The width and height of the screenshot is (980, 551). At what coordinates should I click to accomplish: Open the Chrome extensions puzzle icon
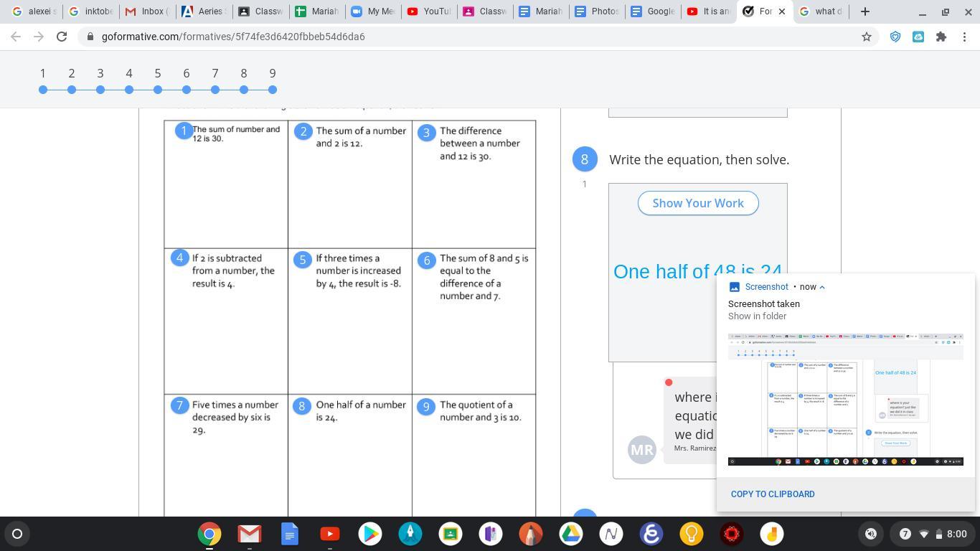point(941,37)
